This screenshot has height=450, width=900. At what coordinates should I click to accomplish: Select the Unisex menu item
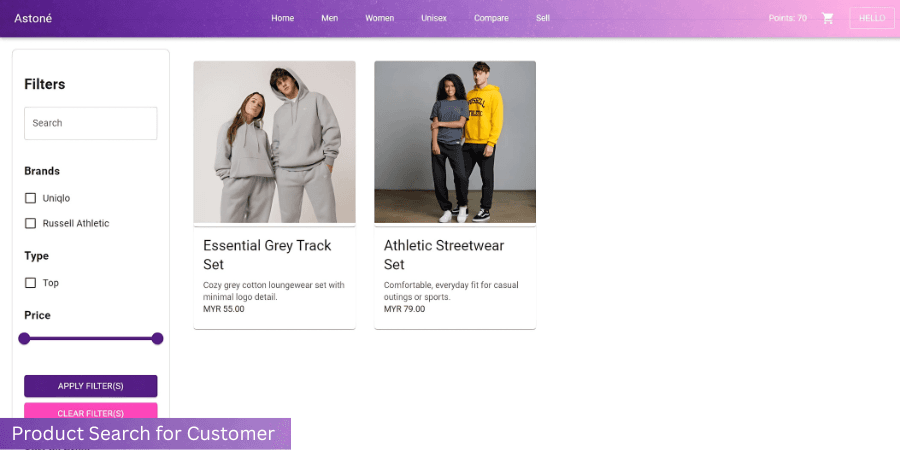click(434, 18)
